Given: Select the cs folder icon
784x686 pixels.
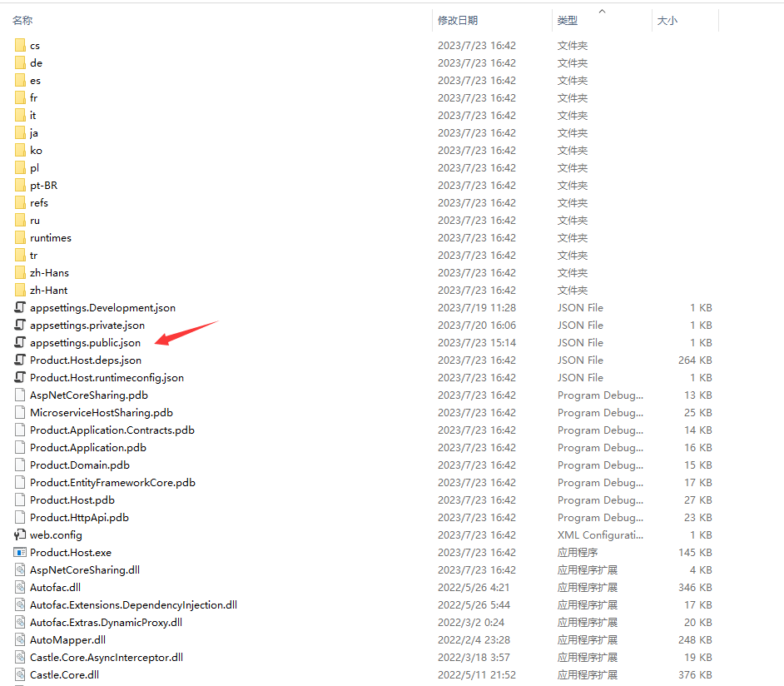Looking at the screenshot, I should [20, 46].
